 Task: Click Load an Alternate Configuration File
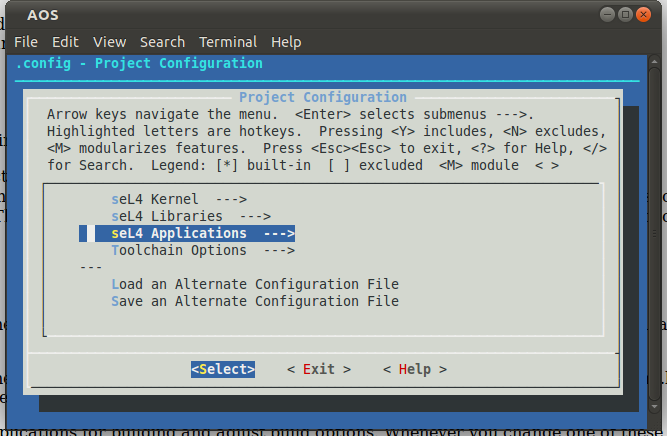[x=255, y=284]
